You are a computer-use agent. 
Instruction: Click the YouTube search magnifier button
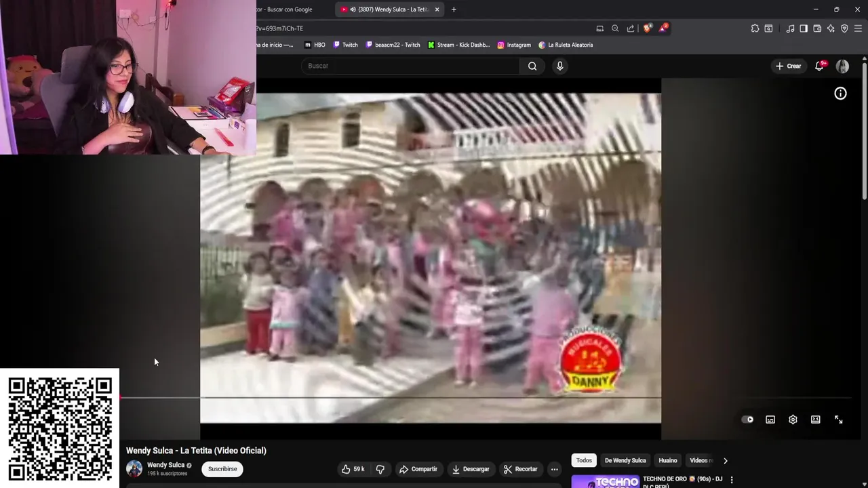(532, 66)
